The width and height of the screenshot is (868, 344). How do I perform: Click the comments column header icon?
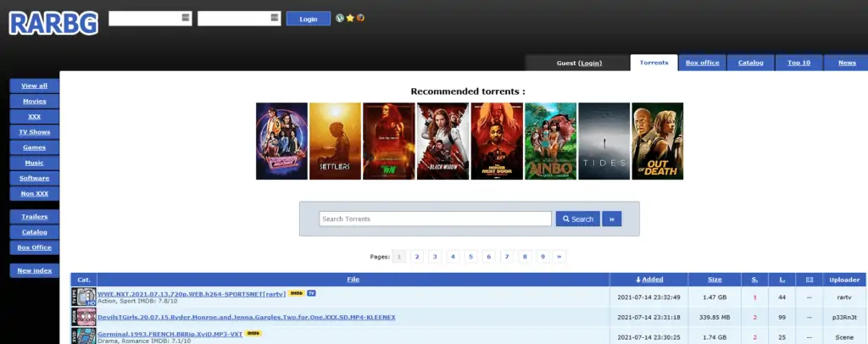pos(810,280)
